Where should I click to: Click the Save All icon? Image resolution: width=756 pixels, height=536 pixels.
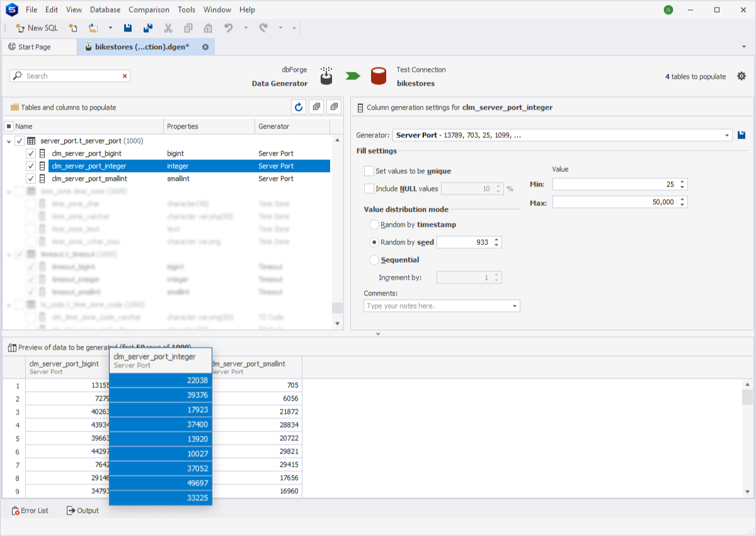[x=148, y=28]
